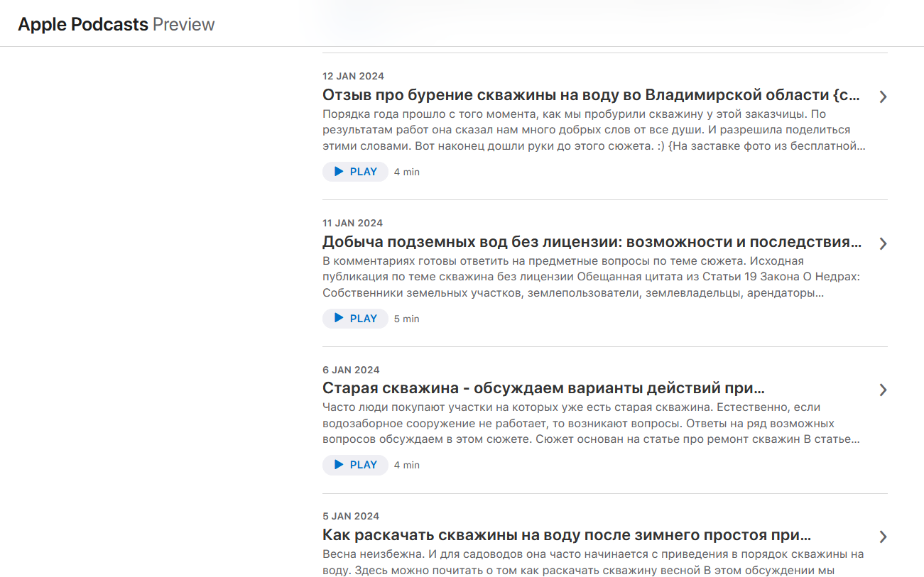Click the date 11 JAN 2024

point(352,223)
